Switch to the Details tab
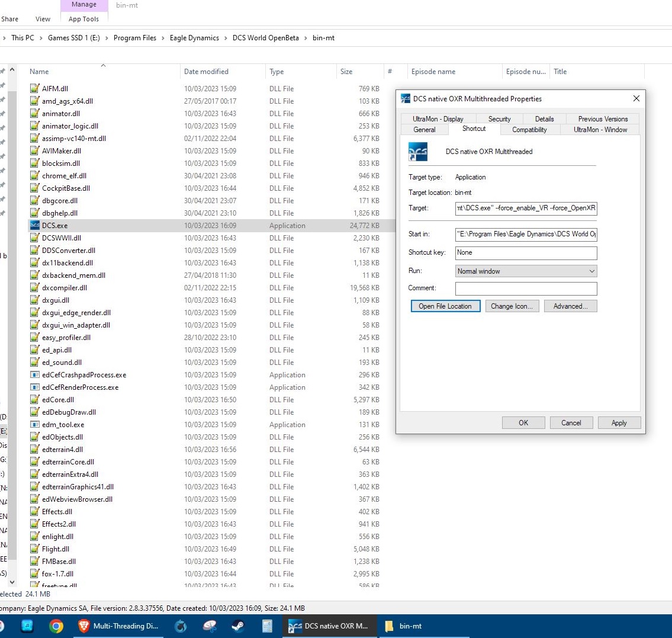 click(x=544, y=119)
